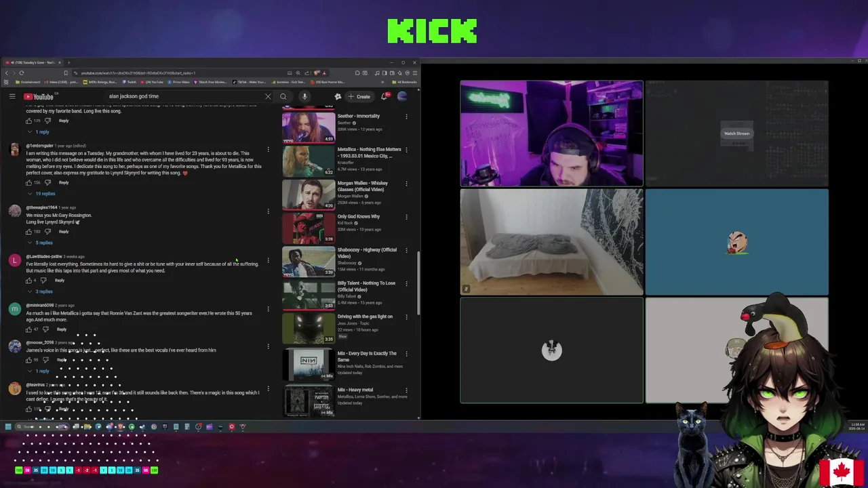
Task: Open the All Bookmarks folder
Action: pos(406,82)
